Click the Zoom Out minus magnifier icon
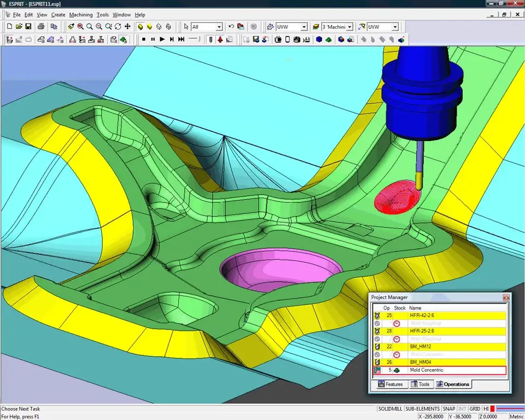The width and height of the screenshot is (525, 420). tap(99, 26)
